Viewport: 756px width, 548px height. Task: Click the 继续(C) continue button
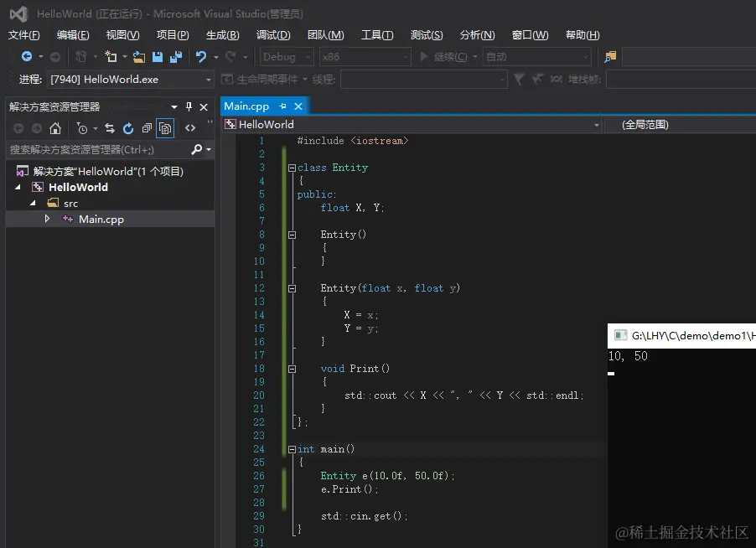pyautogui.click(x=443, y=57)
